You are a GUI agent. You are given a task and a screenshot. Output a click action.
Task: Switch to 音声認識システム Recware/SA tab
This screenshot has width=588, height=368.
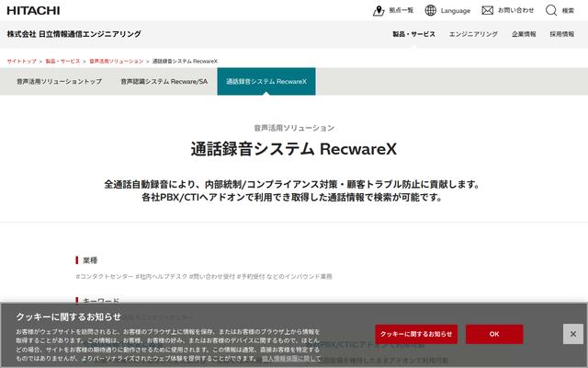click(x=164, y=81)
